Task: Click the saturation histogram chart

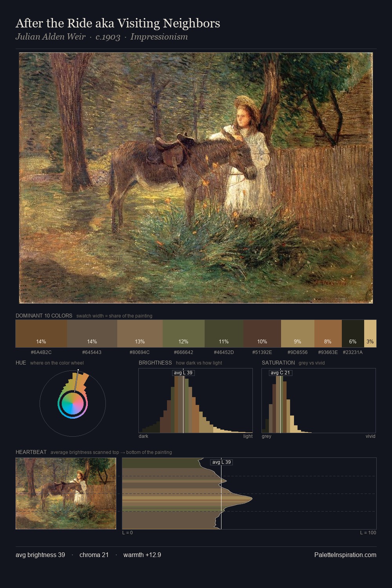Action: [319, 401]
